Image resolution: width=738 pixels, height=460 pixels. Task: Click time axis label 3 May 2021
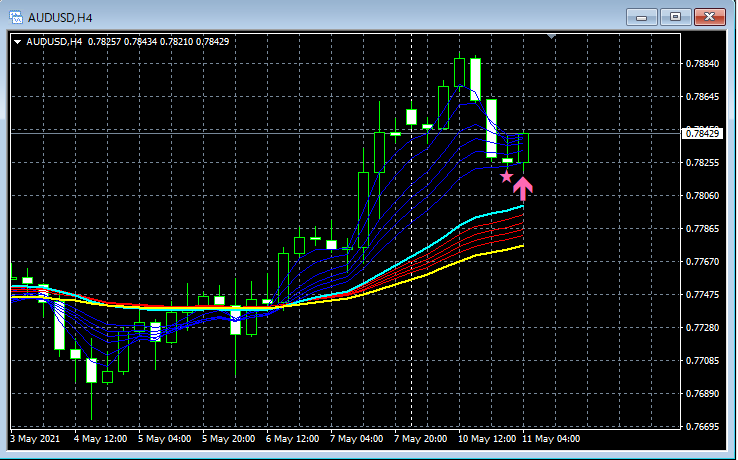35,439
